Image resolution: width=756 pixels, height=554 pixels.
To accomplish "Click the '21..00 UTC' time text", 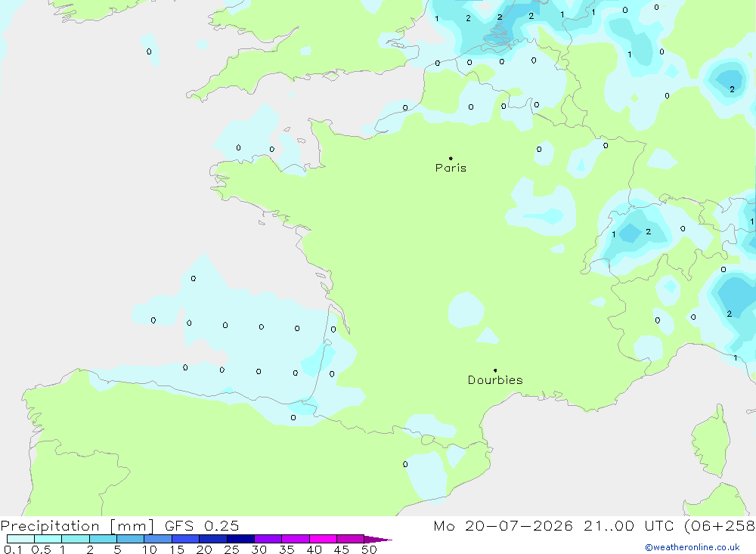I will (x=628, y=525).
